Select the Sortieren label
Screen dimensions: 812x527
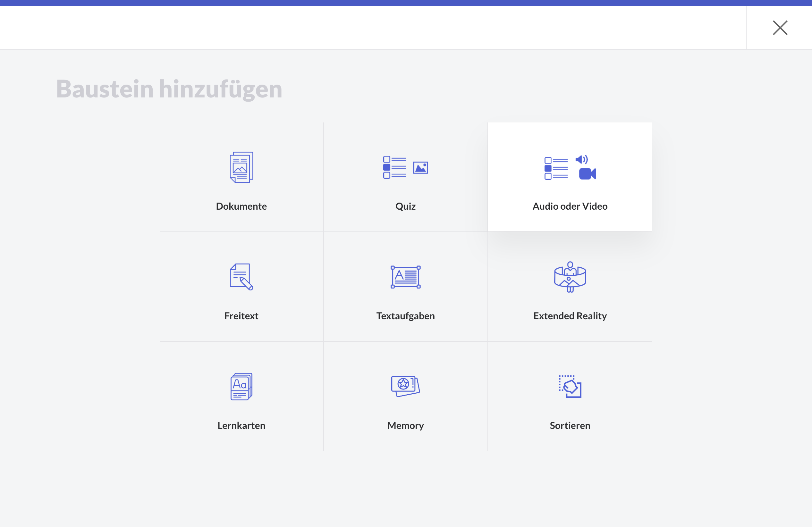[x=570, y=425]
